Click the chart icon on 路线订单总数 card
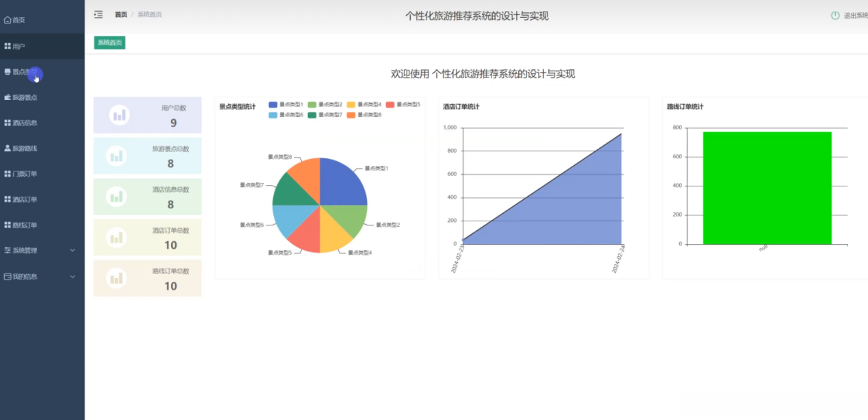Image resolution: width=868 pixels, height=420 pixels. pyautogui.click(x=116, y=278)
